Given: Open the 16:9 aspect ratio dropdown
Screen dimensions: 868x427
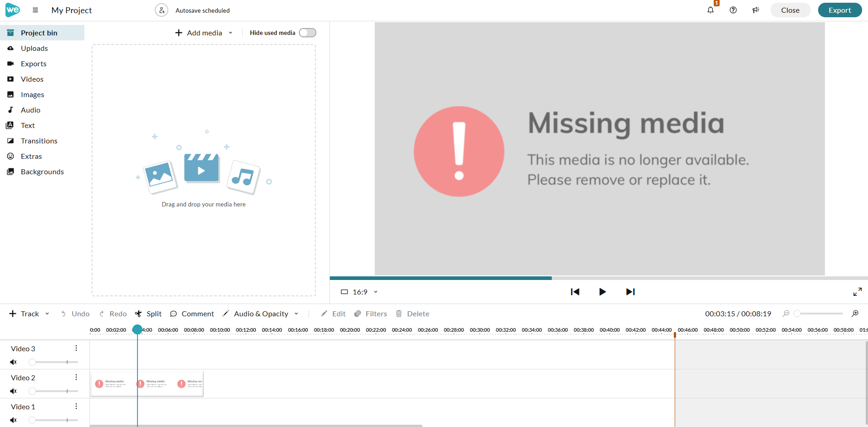Looking at the screenshot, I should tap(359, 292).
